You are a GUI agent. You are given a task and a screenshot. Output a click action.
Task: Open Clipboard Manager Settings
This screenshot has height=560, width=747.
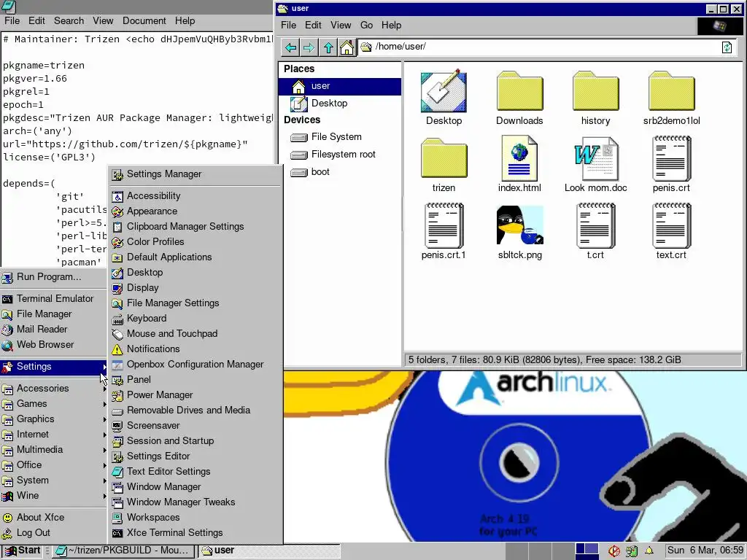tap(195, 227)
